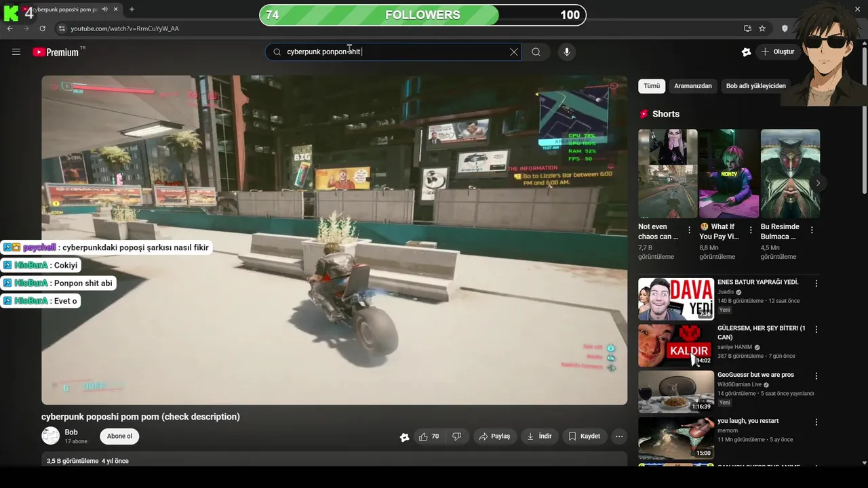Screen dimensions: 868x488
Task: Open a new browser tab
Action: 132,9
